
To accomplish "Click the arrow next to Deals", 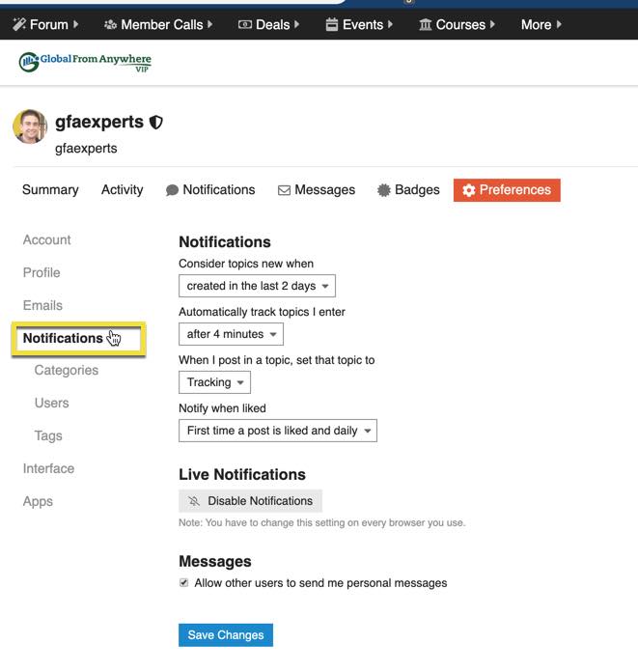I will point(296,24).
